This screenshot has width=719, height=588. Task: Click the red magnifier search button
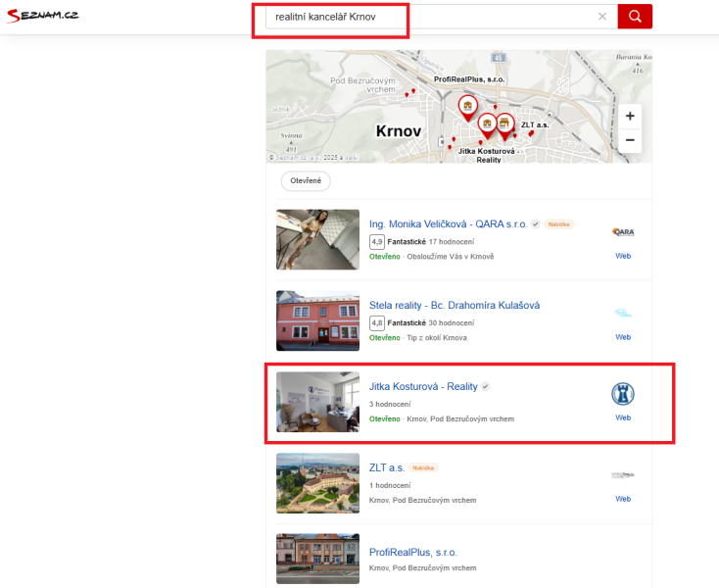pos(635,17)
